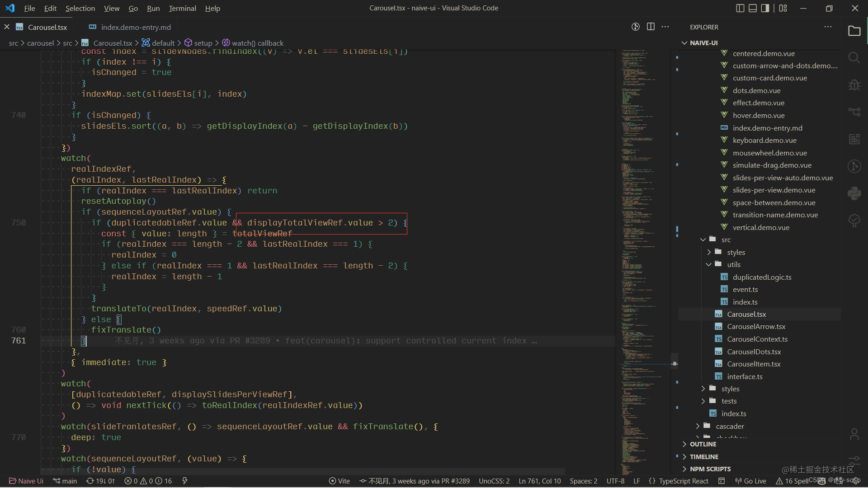
Task: Click the VS Code logo in title bar
Action: coord(10,8)
